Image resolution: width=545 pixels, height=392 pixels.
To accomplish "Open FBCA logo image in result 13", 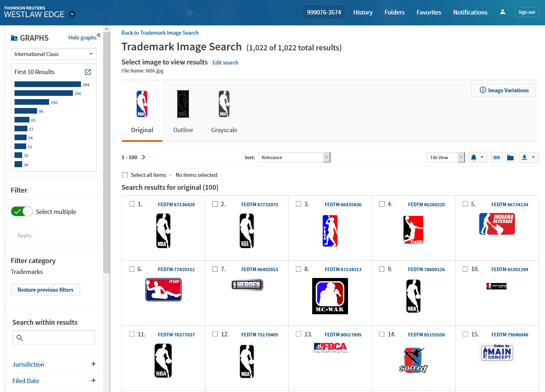I will pyautogui.click(x=331, y=348).
